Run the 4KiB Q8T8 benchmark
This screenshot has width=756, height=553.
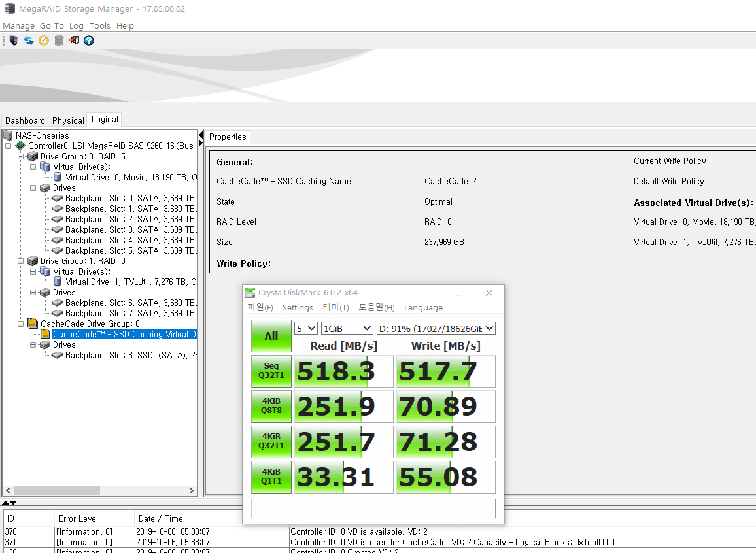[271, 406]
